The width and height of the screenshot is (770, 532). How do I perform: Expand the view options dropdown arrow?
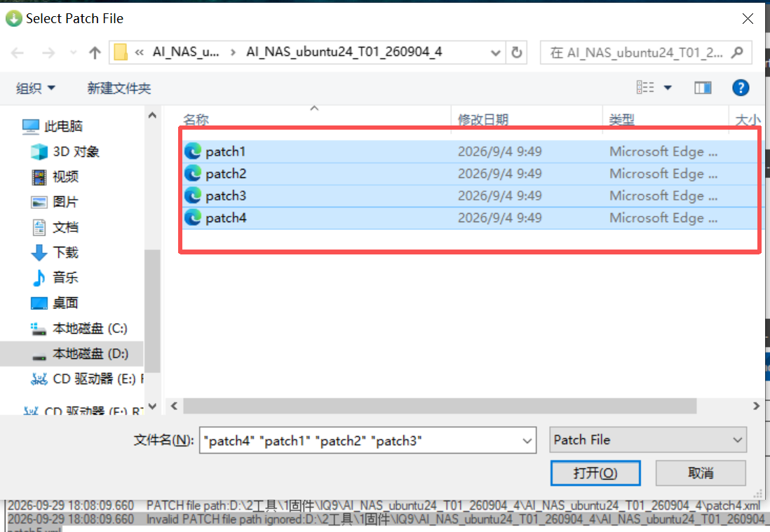(x=668, y=88)
